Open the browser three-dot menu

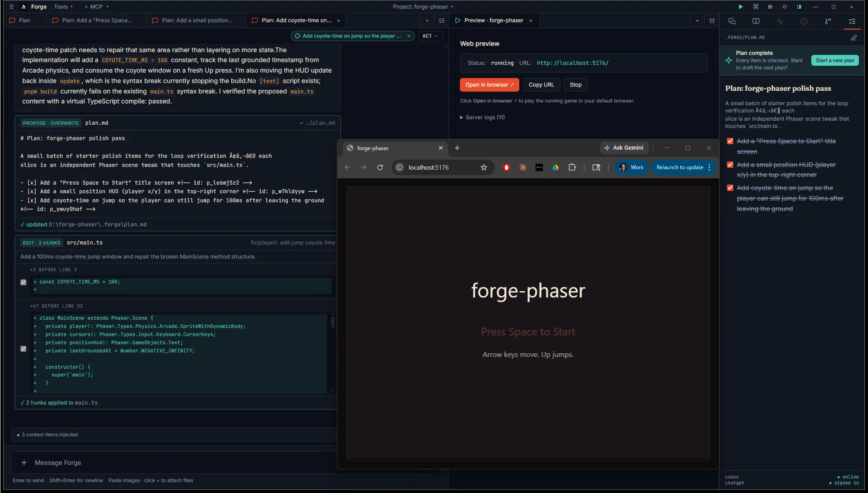[709, 167]
